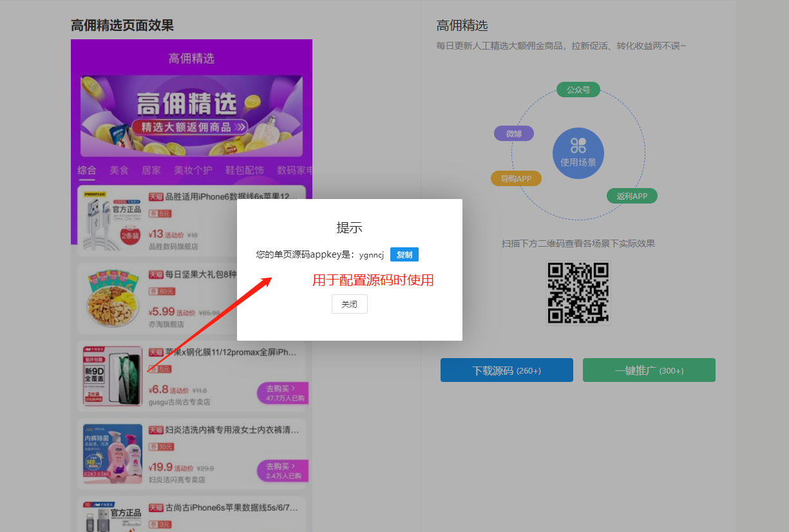Click the QR code image

(x=578, y=292)
